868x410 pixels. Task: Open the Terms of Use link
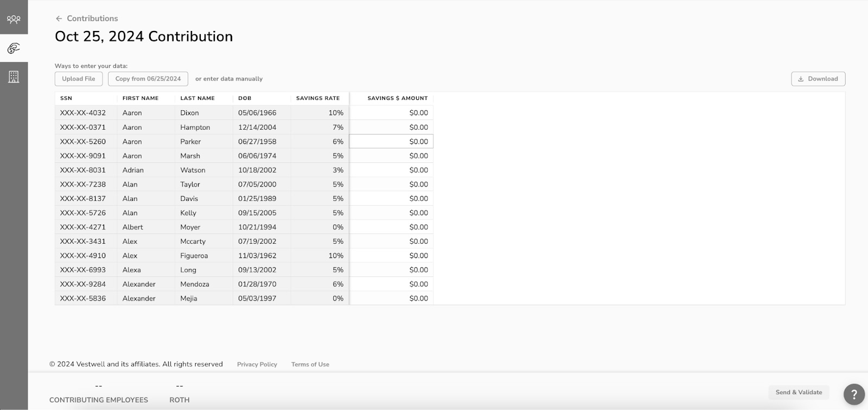pyautogui.click(x=310, y=364)
